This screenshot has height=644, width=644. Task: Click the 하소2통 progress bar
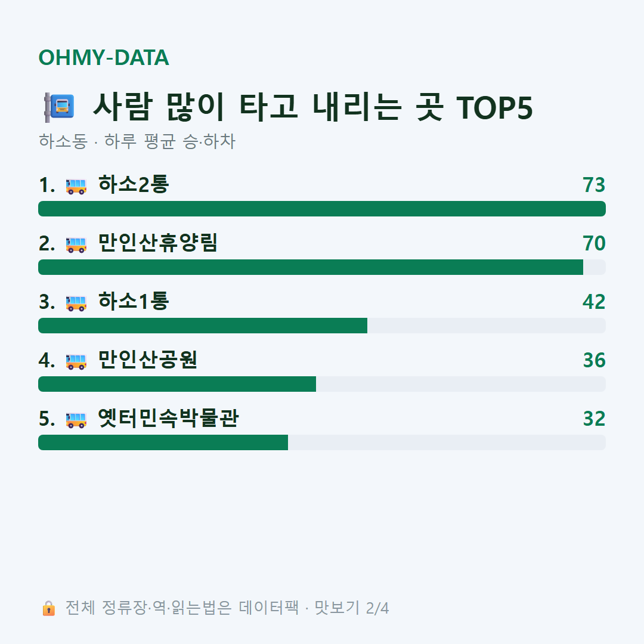point(322,209)
